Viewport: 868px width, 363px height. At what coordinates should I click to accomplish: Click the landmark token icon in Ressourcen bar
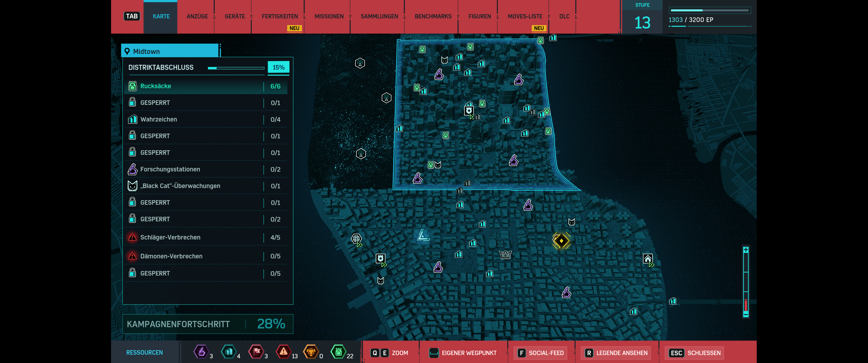228,352
